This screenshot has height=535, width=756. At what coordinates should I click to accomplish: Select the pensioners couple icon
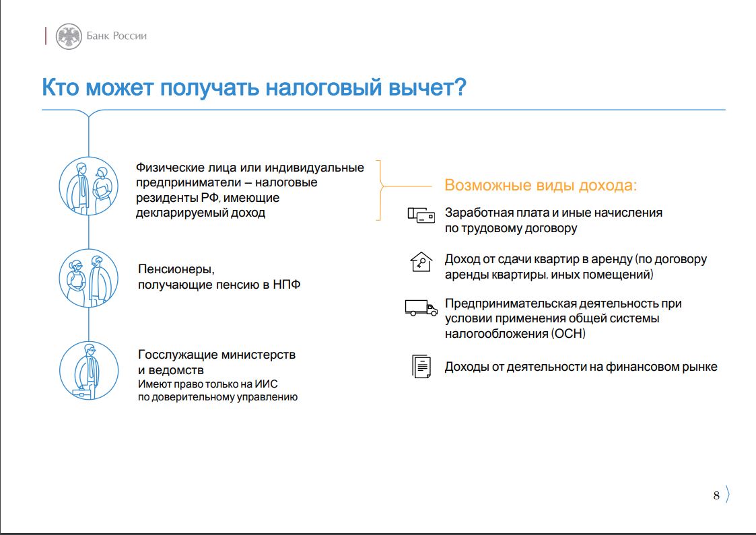89,277
